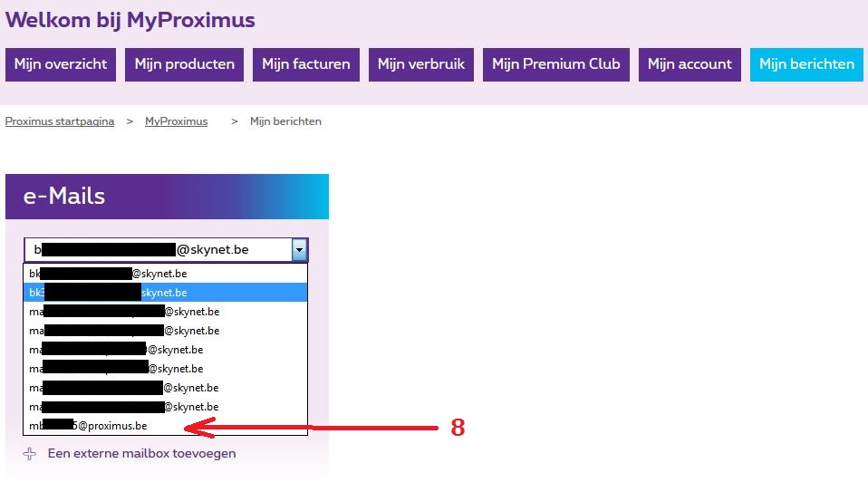
Task: Open the Mijn verbruik tab
Action: click(421, 64)
